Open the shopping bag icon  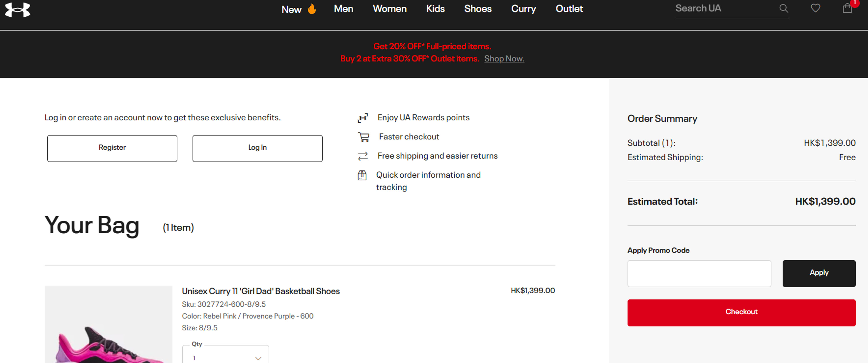[x=847, y=8]
